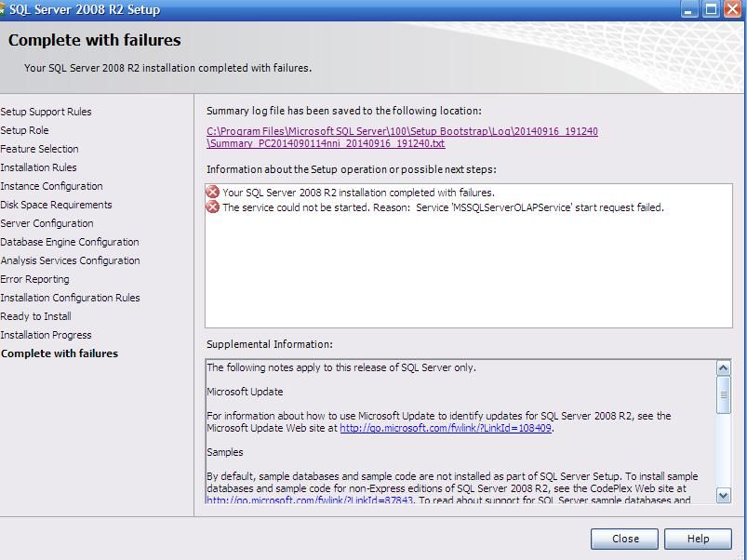Select the Error Reporting step

(x=34, y=278)
